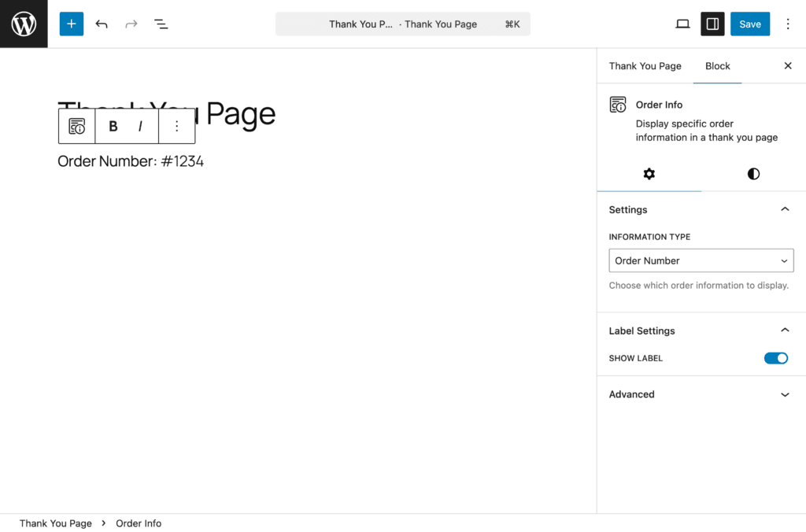The image size is (806, 532).
Task: Disable the Show Label toggle
Action: click(x=775, y=358)
